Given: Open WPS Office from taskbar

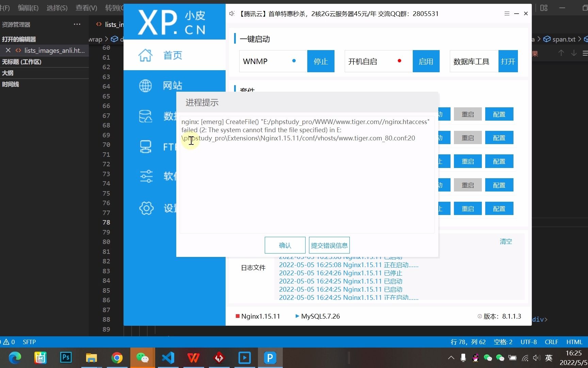Looking at the screenshot, I should (x=193, y=358).
